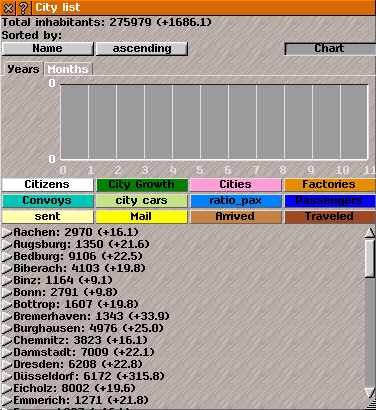
Task: Click scrollbar down arrow in city list
Action: pyautogui.click(x=370, y=392)
